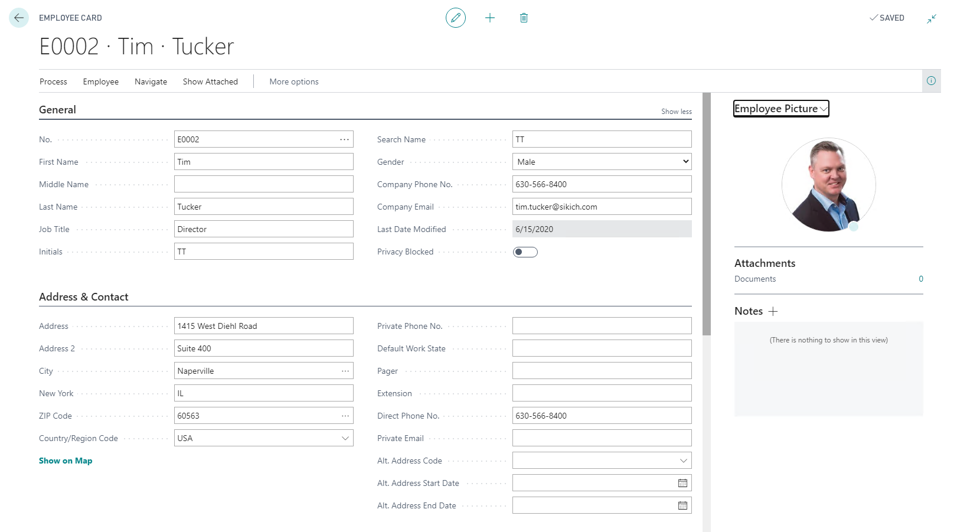Image resolution: width=980 pixels, height=532 pixels.
Task: Open calendar for Alt. Address Start Date
Action: pos(682,483)
